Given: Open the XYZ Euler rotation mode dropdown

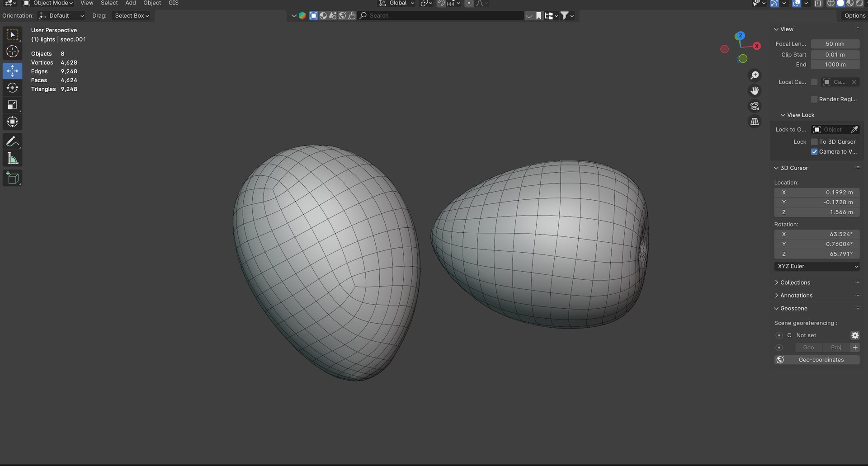Looking at the screenshot, I should coord(817,267).
